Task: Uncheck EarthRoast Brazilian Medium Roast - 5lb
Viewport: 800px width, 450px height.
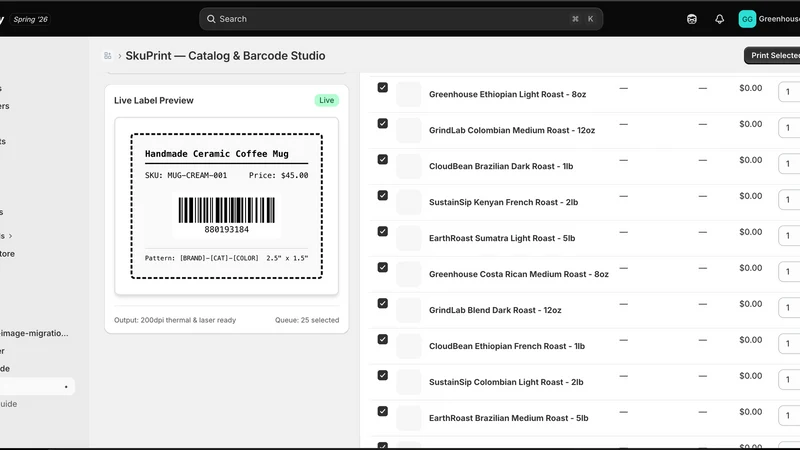Action: [383, 411]
